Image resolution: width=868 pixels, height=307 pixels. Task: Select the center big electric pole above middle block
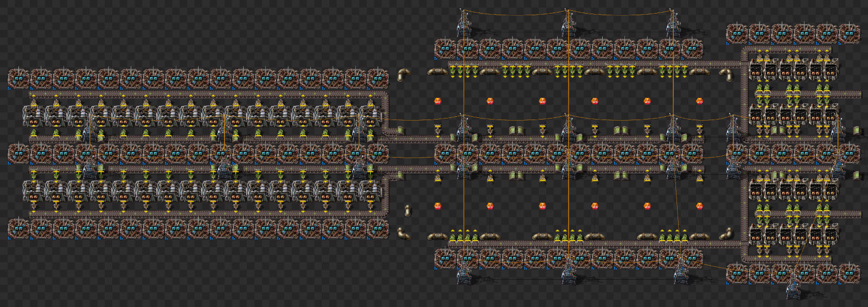[568, 23]
